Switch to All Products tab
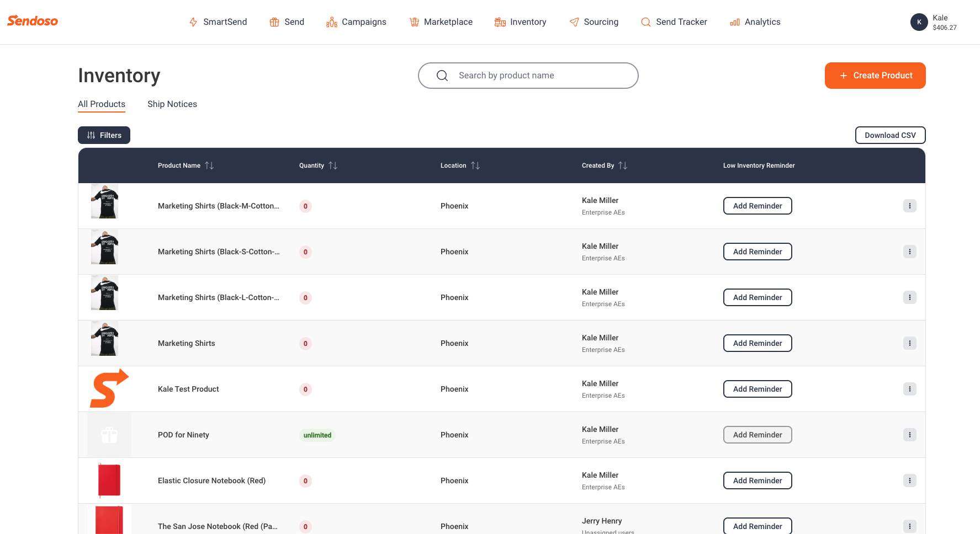The height and width of the screenshot is (534, 980). pos(102,104)
